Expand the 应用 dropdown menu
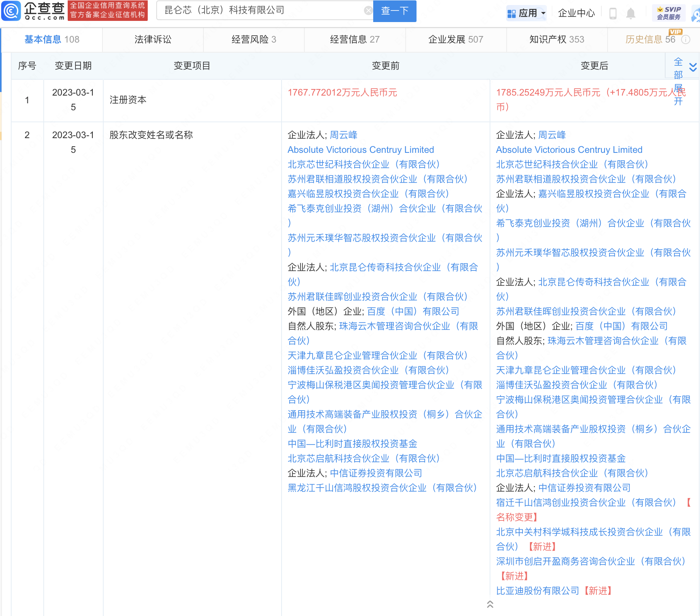This screenshot has width=700, height=616. click(x=543, y=14)
